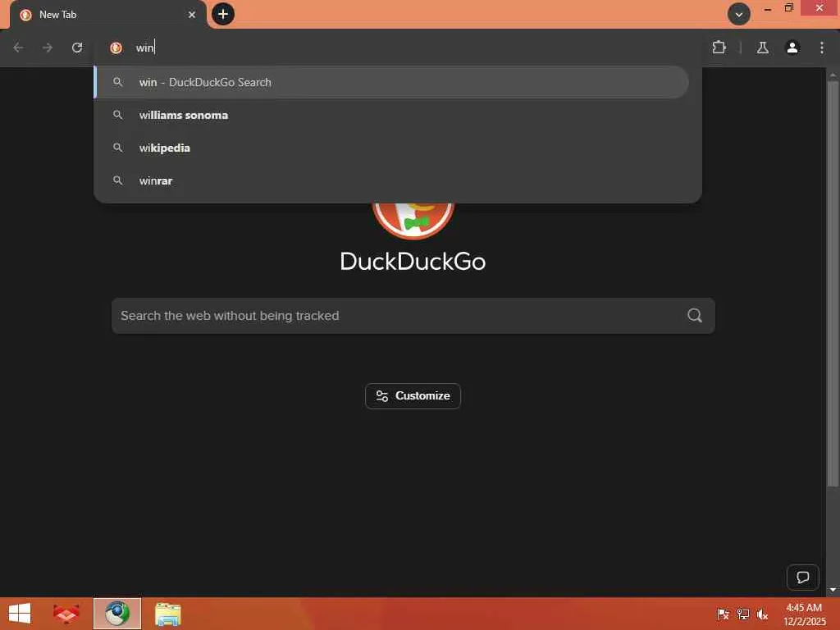Open the Extensions puzzle icon
840x630 pixels.
tap(719, 48)
